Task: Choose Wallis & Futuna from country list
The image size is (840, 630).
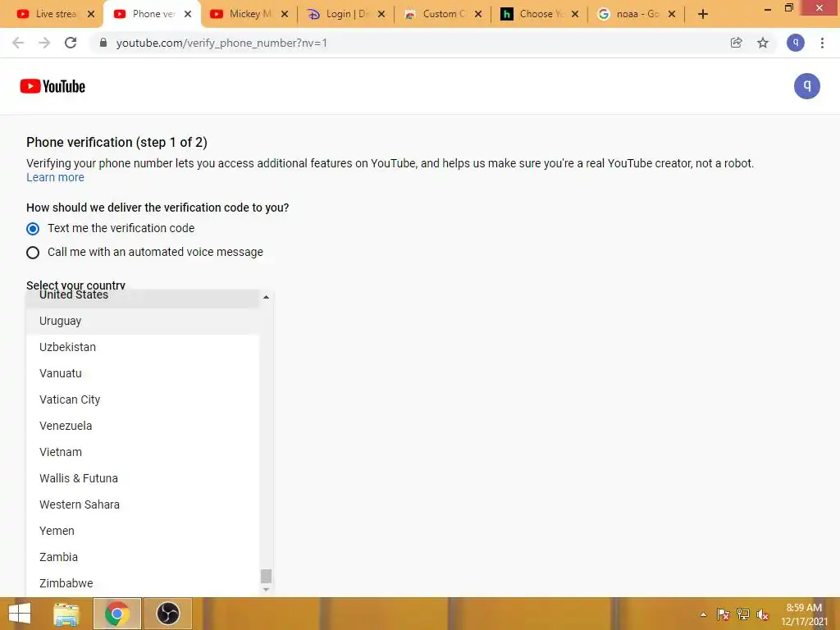Action: (x=143, y=478)
